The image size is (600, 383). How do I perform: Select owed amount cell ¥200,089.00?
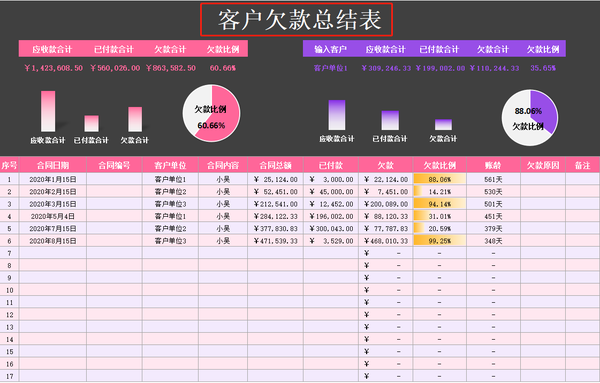pos(386,204)
